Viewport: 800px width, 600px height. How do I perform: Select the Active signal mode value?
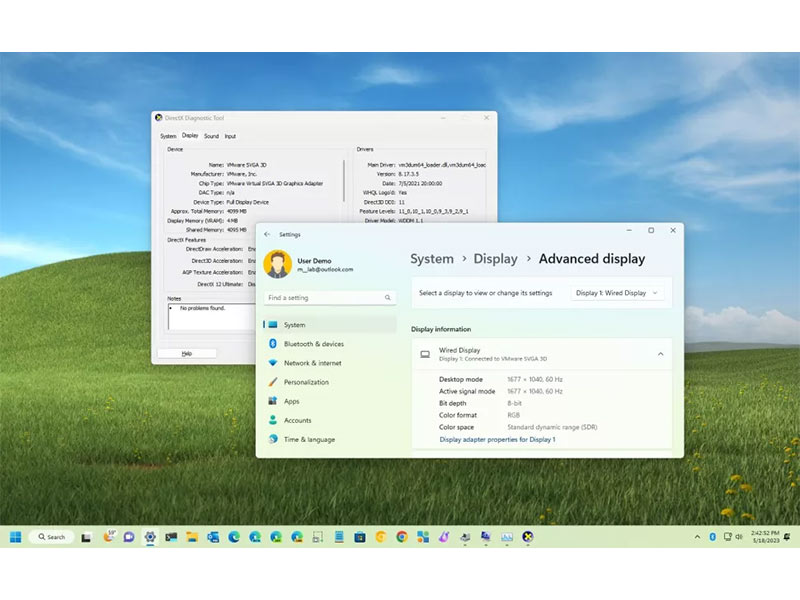click(x=535, y=391)
